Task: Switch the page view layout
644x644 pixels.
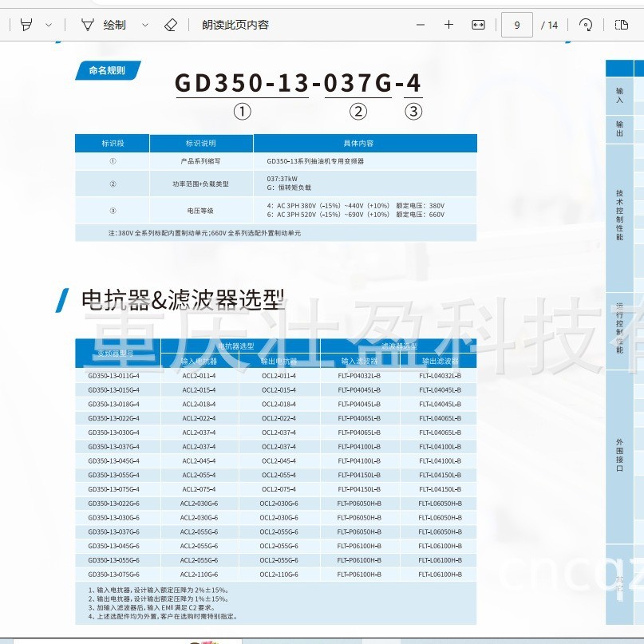Action: (x=622, y=25)
